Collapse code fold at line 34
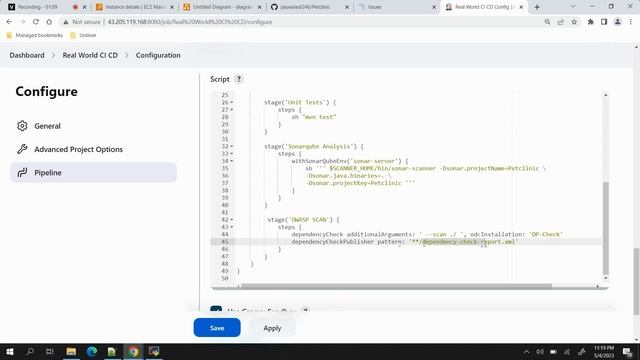The image size is (640, 360). (232, 161)
